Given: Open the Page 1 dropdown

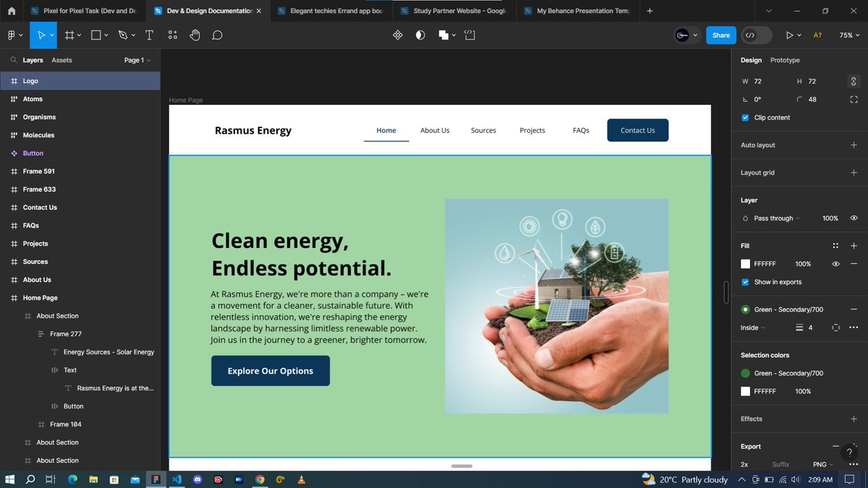Looking at the screenshot, I should point(137,60).
